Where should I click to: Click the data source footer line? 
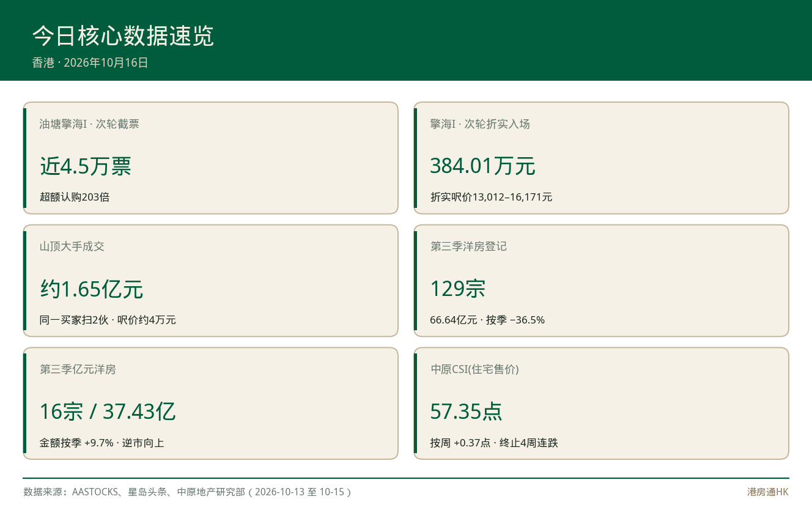click(187, 492)
